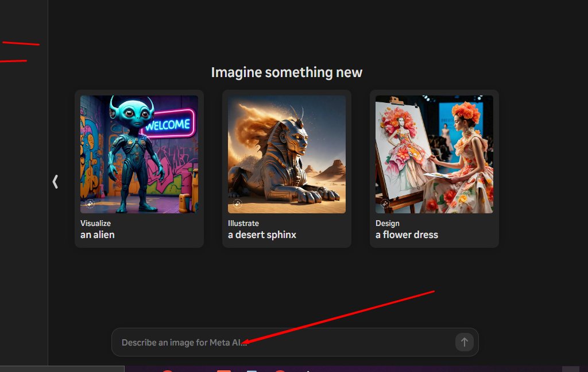Click the Meta AI watermark on alien image
This screenshot has height=372, width=588.
click(90, 204)
